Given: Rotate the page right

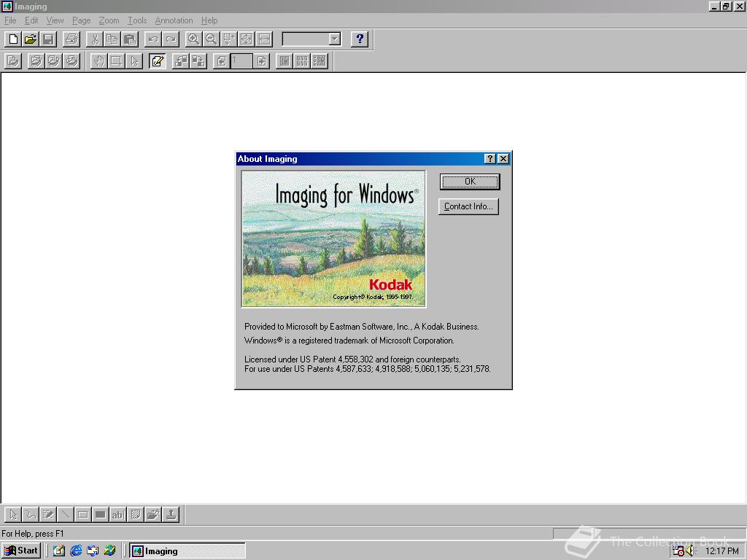Looking at the screenshot, I should [198, 61].
